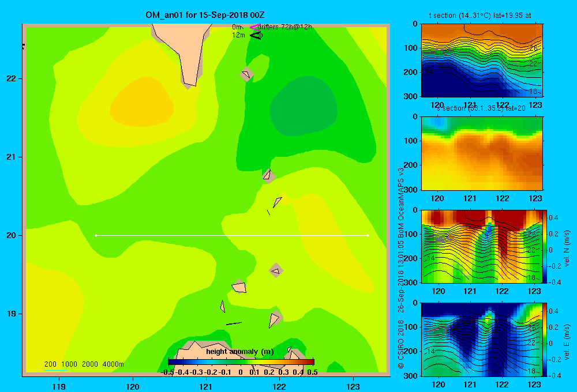Click the '300' depth label of salinity section

pyautogui.click(x=410, y=190)
